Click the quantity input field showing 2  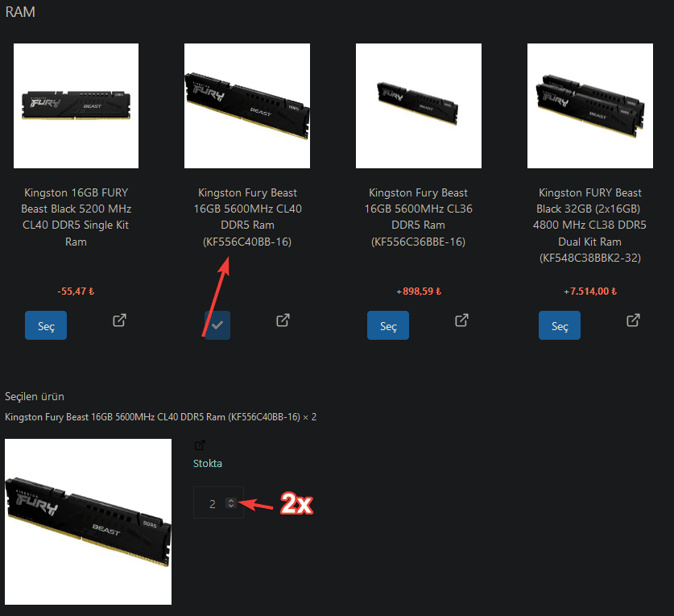click(218, 502)
